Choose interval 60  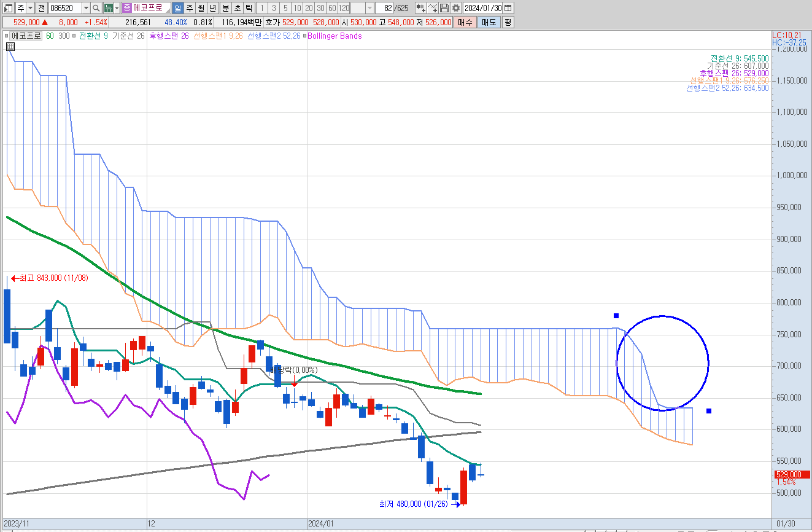[x=332, y=8]
